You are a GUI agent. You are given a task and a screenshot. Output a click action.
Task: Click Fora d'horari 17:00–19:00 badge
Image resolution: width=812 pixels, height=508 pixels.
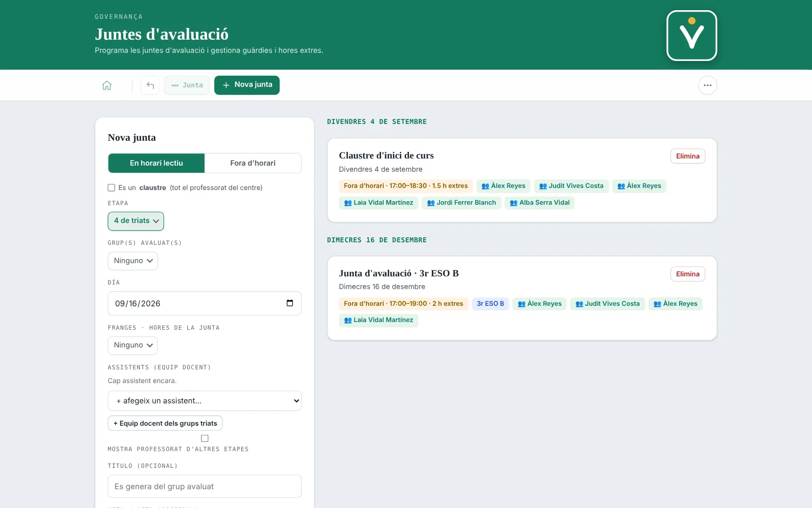coord(403,304)
